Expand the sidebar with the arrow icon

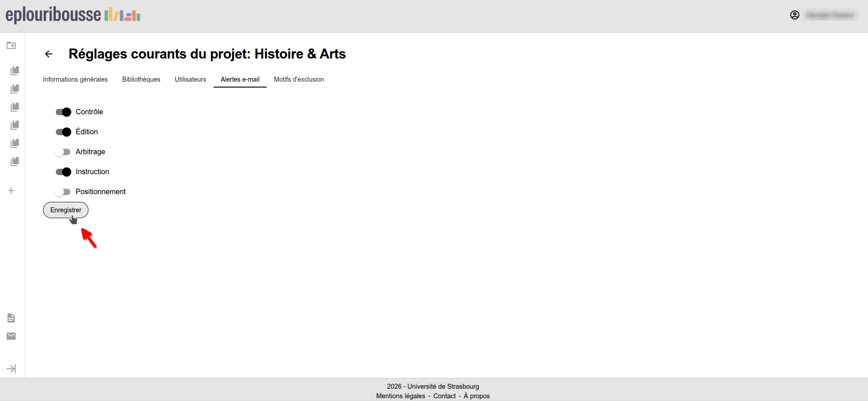[11, 369]
